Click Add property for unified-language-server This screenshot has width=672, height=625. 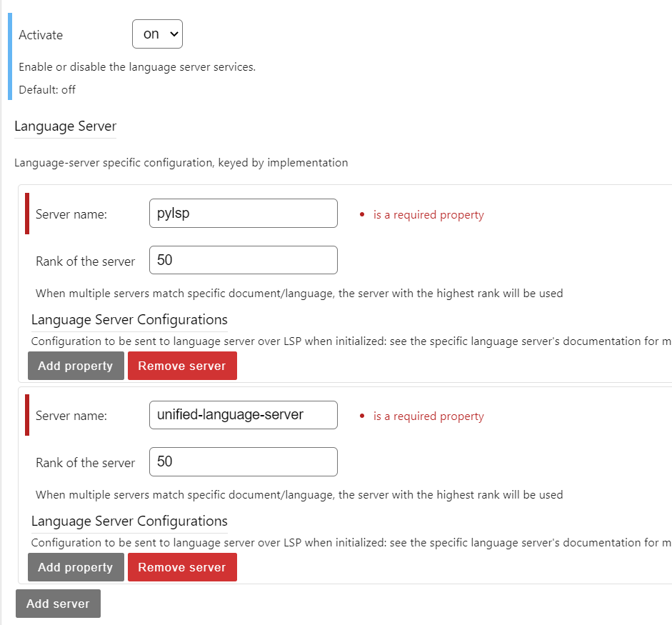[x=76, y=567]
